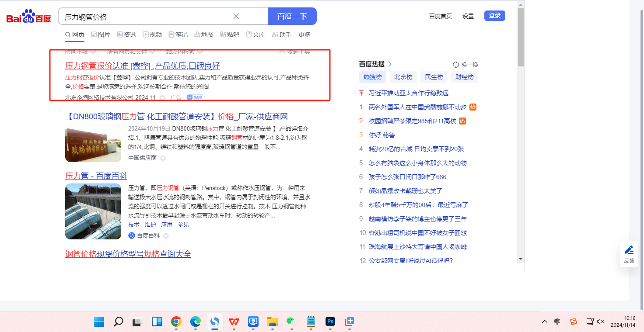Expand the 站点内检索 site search dropdown
The width and height of the screenshot is (644, 332).
pos(183,52)
